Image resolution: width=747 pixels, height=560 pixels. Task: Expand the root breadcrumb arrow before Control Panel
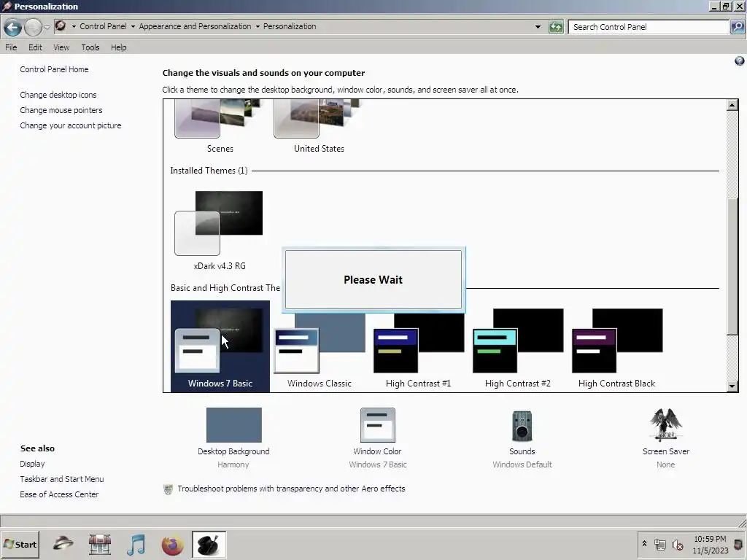[74, 27]
